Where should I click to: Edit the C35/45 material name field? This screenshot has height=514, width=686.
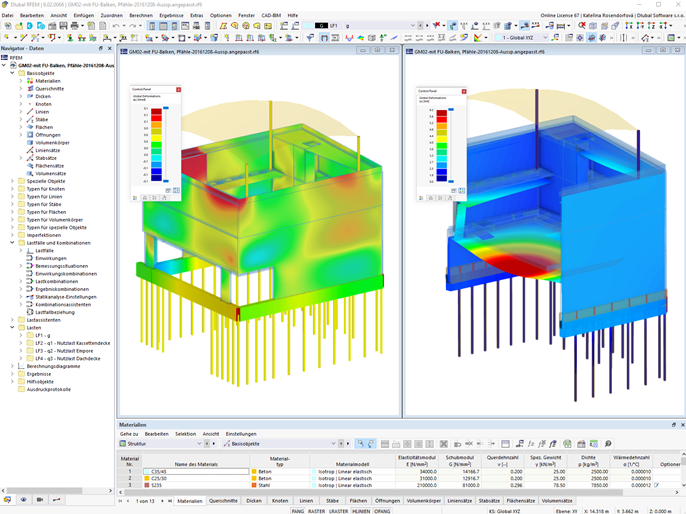tap(196, 472)
